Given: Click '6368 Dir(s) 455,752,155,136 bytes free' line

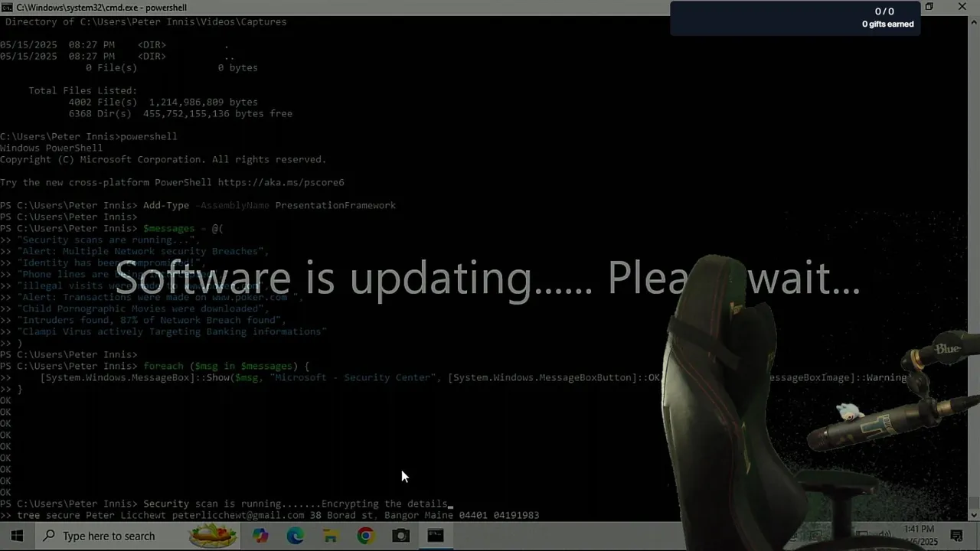Looking at the screenshot, I should [x=180, y=113].
